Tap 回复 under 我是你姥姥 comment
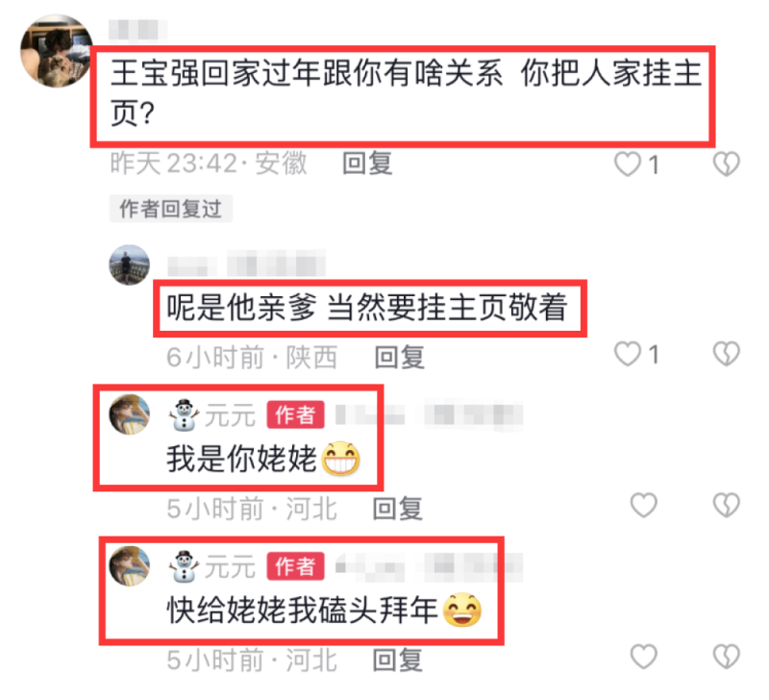 397,509
